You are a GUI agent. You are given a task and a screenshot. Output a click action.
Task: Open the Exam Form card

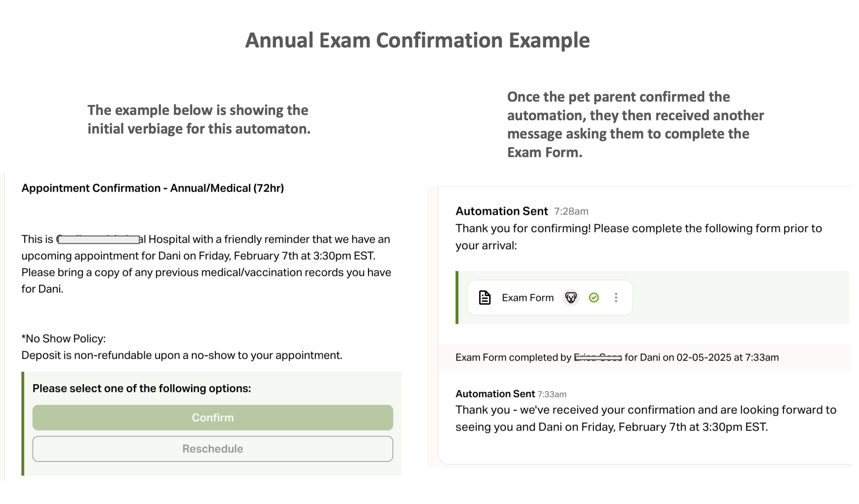coord(549,298)
